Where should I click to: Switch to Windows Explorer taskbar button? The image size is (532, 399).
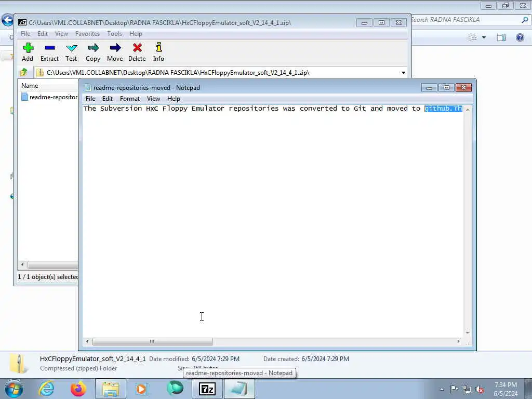110,389
